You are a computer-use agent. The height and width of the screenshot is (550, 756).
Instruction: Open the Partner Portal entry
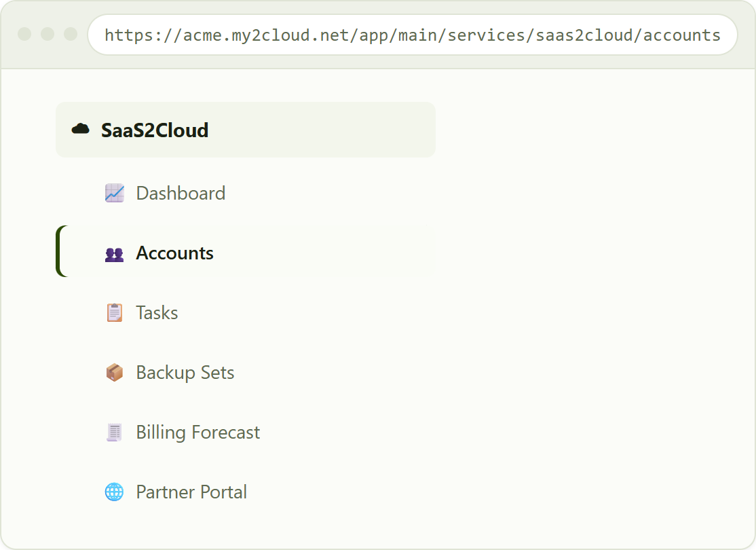[x=246, y=492]
